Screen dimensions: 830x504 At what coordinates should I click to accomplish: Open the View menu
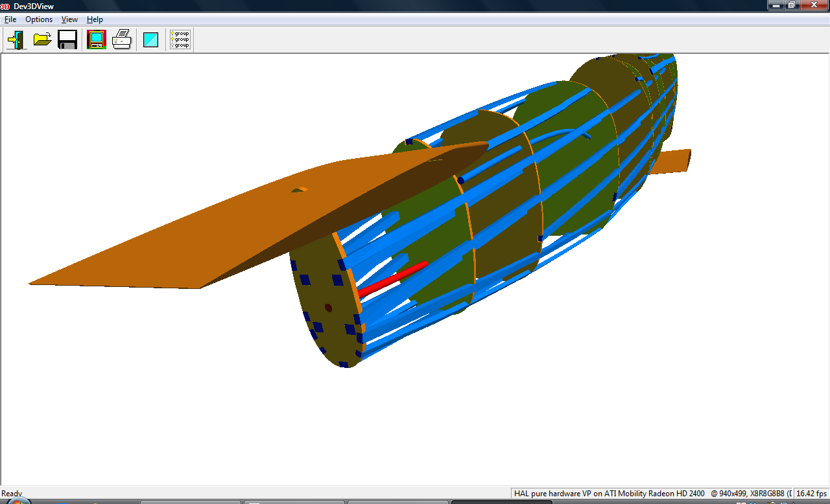69,19
